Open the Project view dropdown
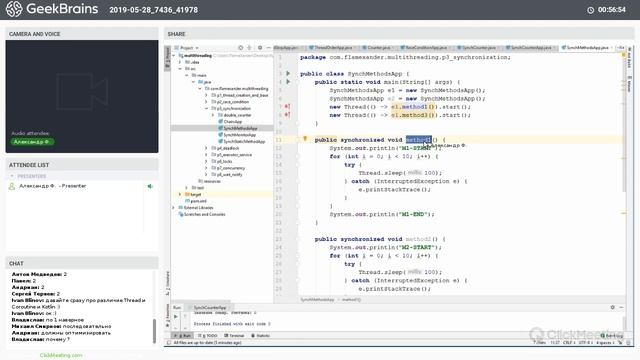The image size is (640, 360). pyautogui.click(x=189, y=48)
